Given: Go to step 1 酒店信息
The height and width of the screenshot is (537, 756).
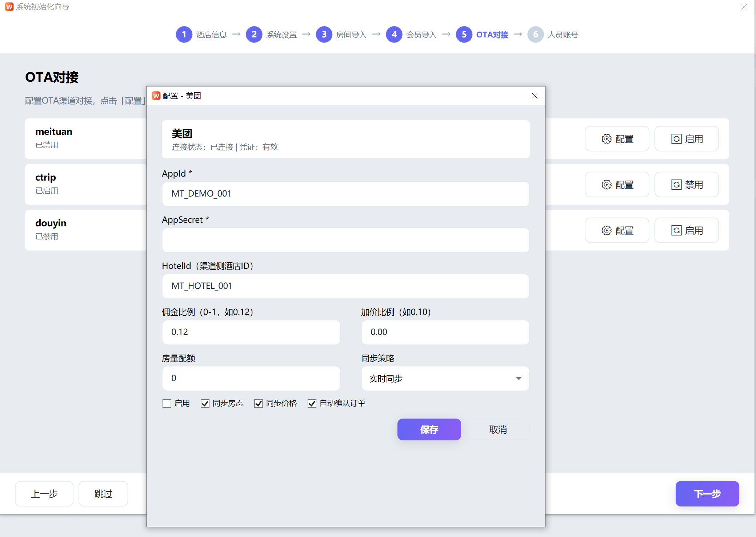Looking at the screenshot, I should (x=201, y=35).
